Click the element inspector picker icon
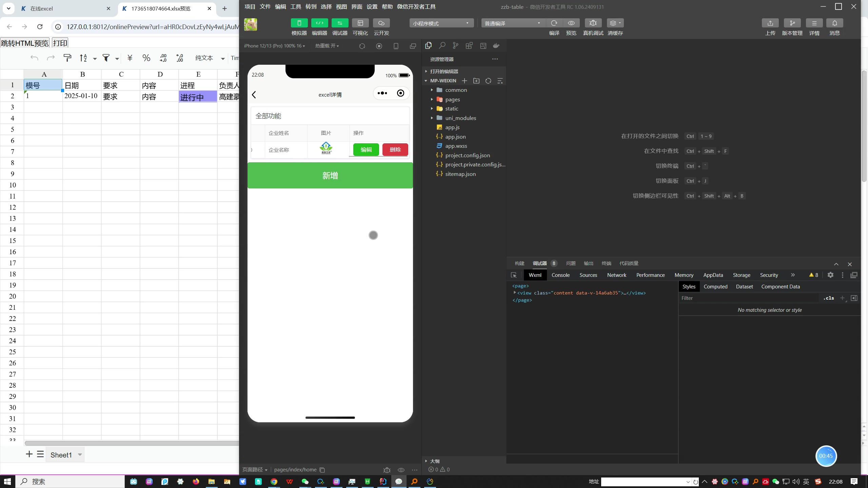This screenshot has width=868, height=488. (514, 275)
